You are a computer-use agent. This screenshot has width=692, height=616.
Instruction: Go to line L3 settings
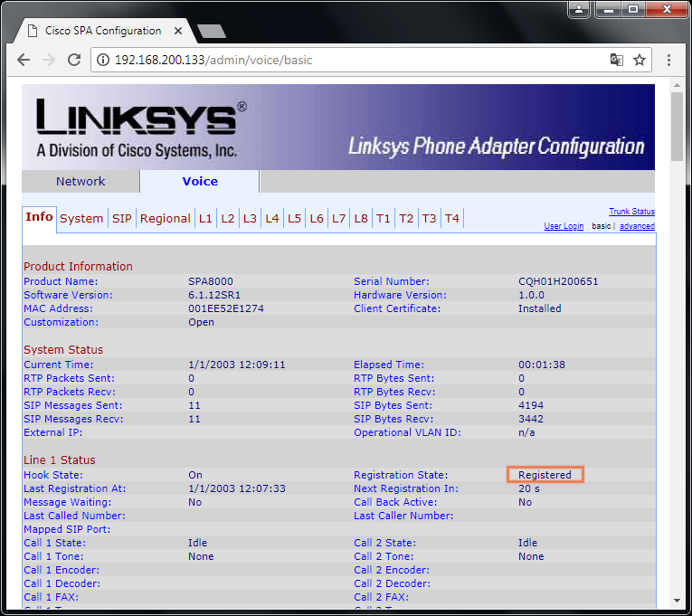tap(250, 218)
